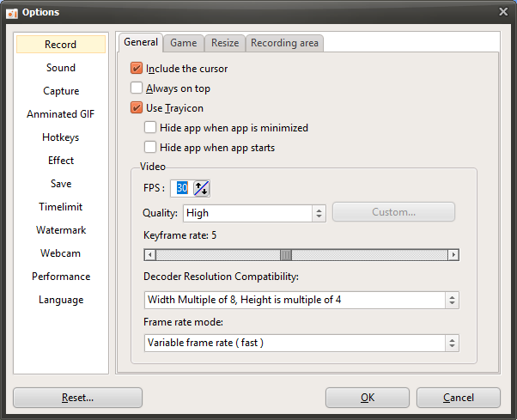Select Hotkeys in the sidebar list
The image size is (517, 420).
pyautogui.click(x=60, y=137)
